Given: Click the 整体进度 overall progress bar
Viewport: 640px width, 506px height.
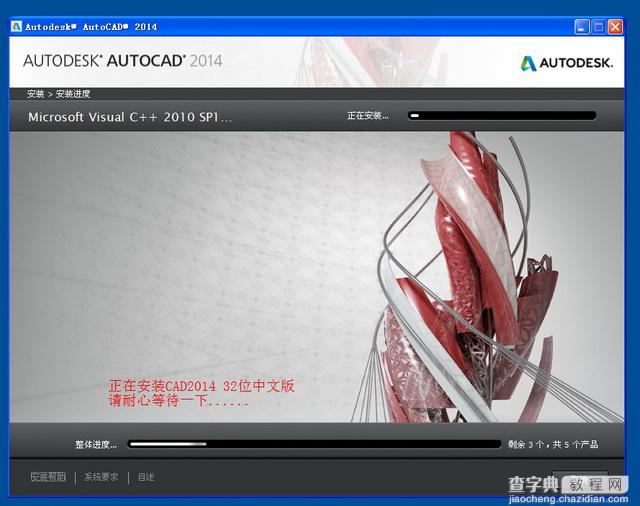Looking at the screenshot, I should click(314, 444).
